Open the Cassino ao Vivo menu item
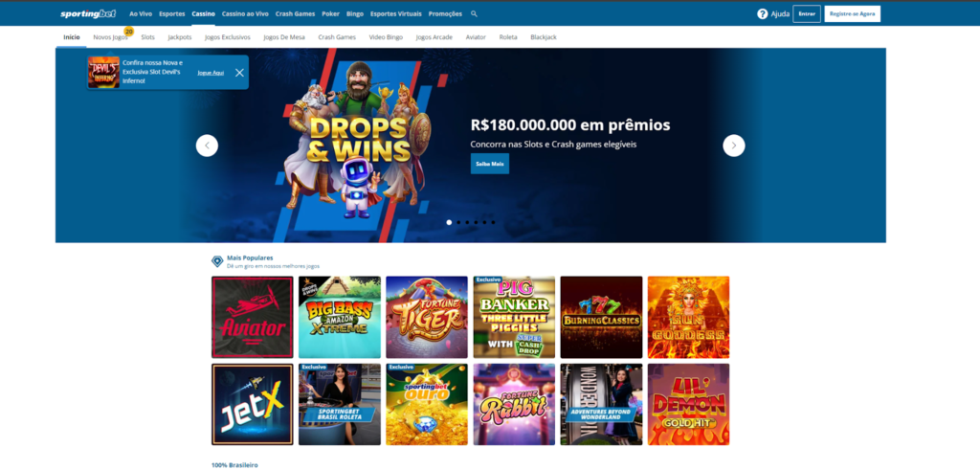 coord(245,13)
